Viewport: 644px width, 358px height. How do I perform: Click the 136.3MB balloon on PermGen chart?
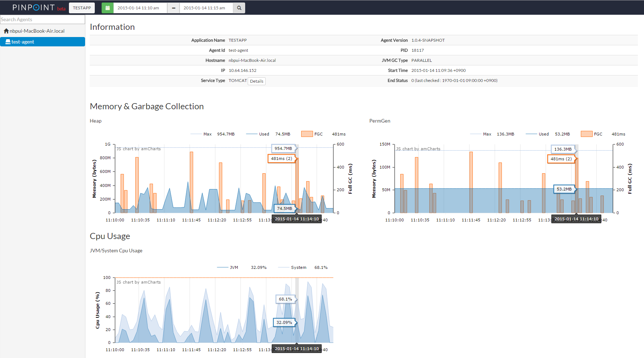pyautogui.click(x=563, y=149)
